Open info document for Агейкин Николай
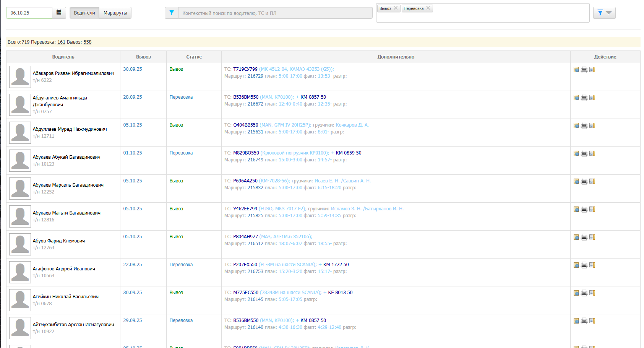 576,293
